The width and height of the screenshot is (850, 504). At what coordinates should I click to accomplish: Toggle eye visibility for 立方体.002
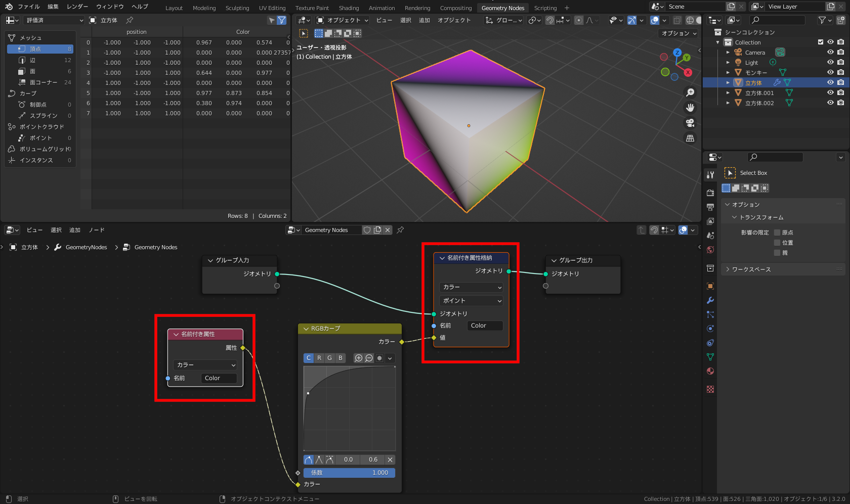tap(830, 103)
